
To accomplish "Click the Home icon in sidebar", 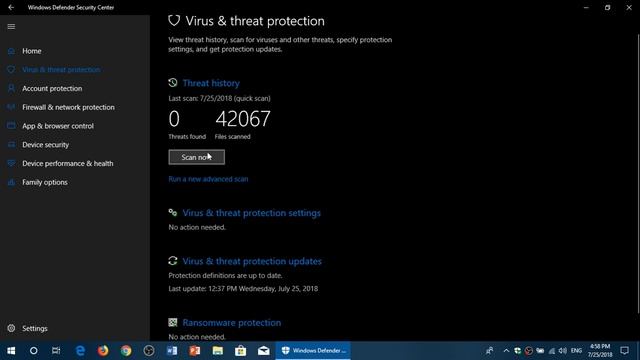I will point(11,51).
